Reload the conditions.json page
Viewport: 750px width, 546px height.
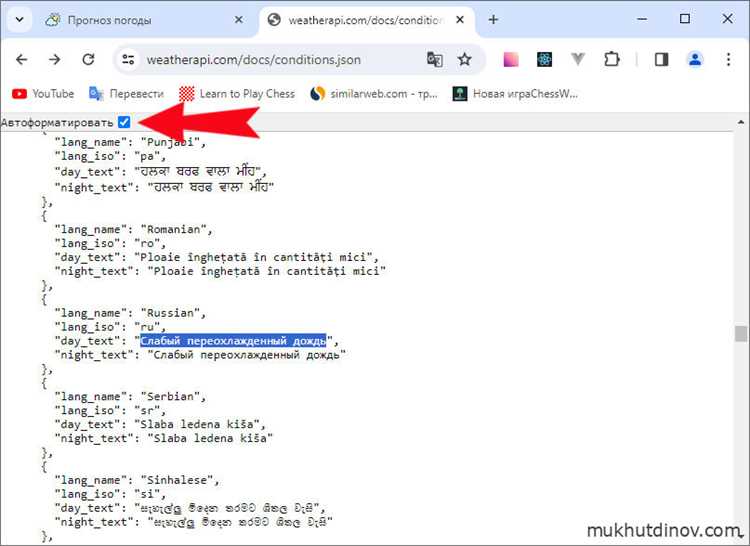pos(88,59)
